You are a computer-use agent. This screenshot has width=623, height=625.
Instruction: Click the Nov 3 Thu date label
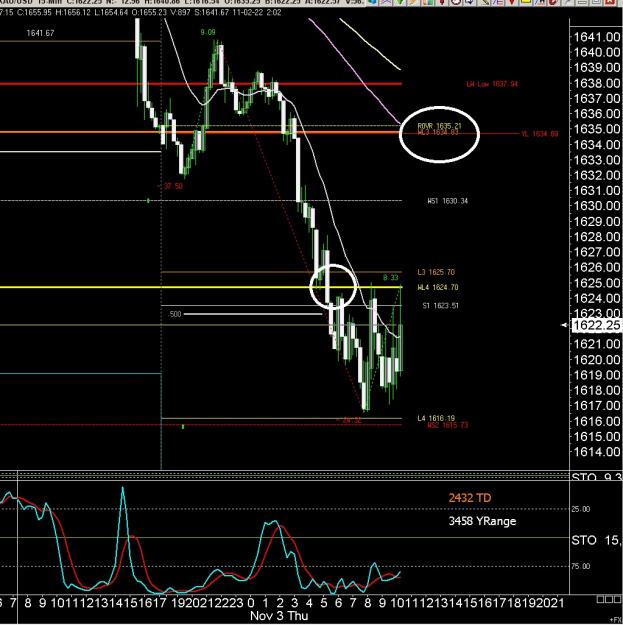pyautogui.click(x=279, y=616)
